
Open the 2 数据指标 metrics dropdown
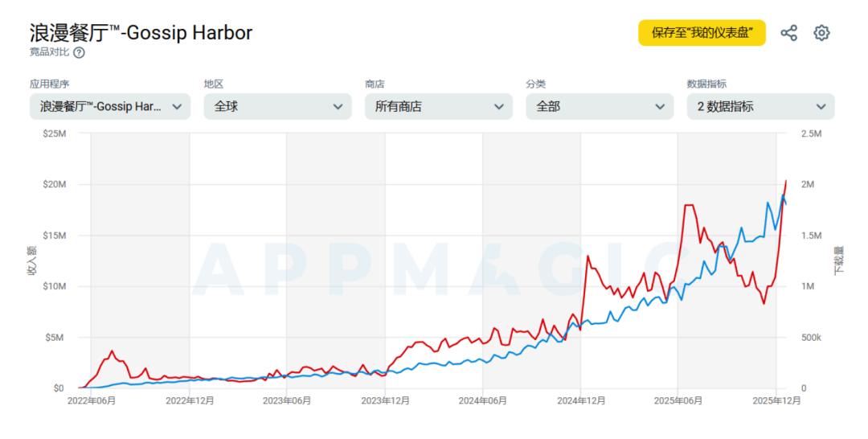[760, 106]
